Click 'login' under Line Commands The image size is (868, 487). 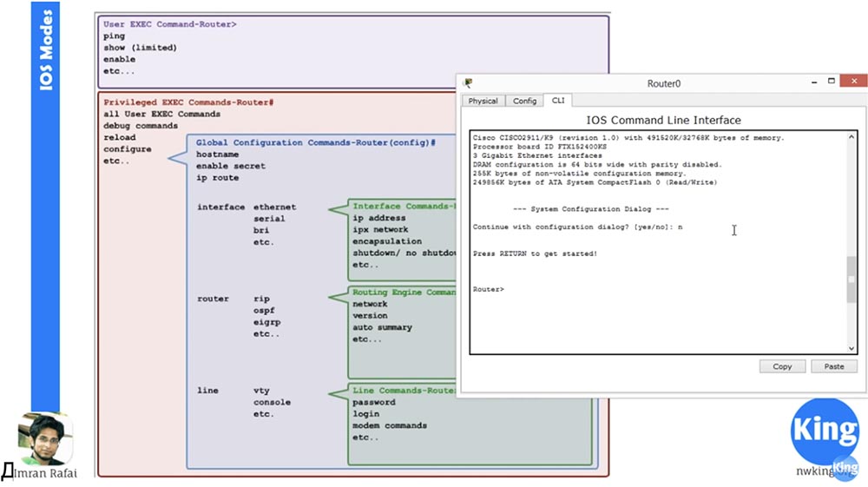366,414
